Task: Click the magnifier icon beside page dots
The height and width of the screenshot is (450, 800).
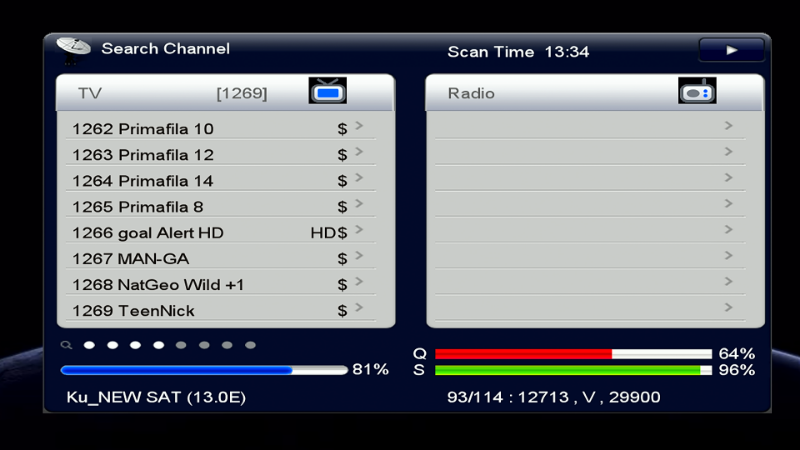Action: click(x=66, y=345)
